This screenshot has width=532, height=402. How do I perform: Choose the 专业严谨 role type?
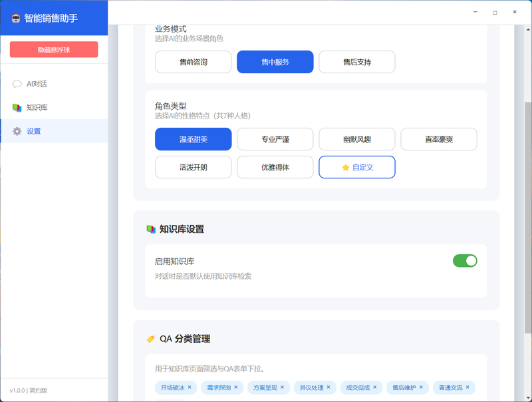(x=275, y=139)
